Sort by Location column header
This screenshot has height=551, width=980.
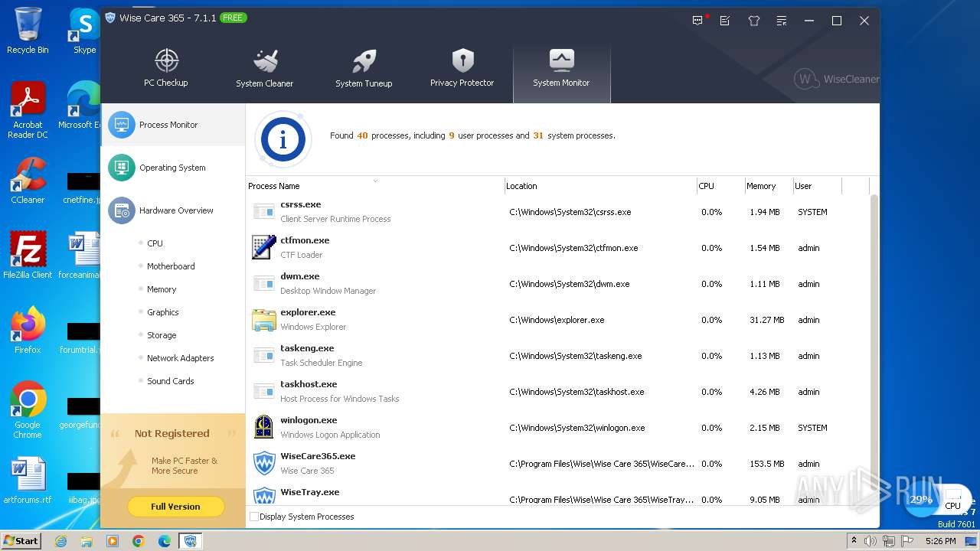pos(599,186)
